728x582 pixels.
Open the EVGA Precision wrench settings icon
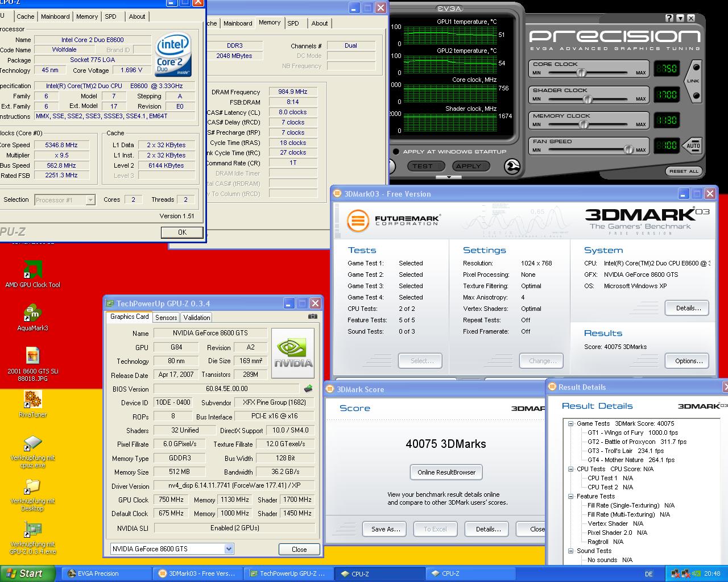coord(512,166)
